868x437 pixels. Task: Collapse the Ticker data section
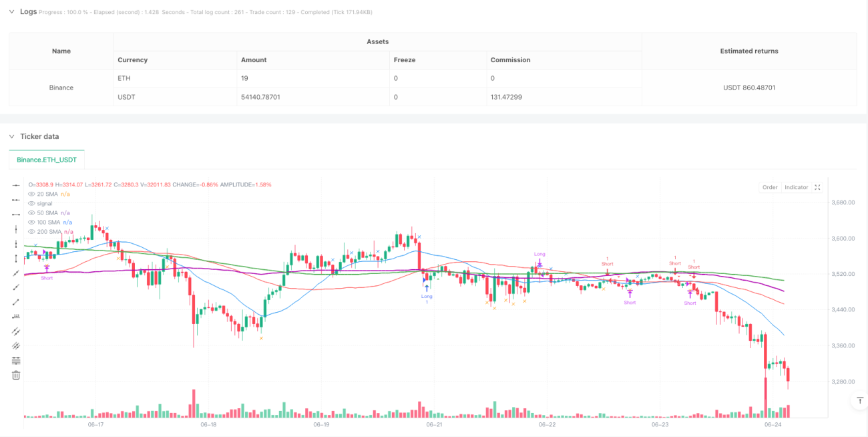point(11,136)
